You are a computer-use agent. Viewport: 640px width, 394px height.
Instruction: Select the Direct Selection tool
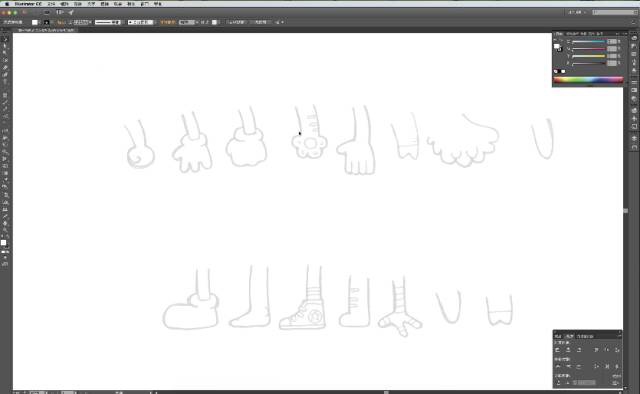pyautogui.click(x=5, y=46)
